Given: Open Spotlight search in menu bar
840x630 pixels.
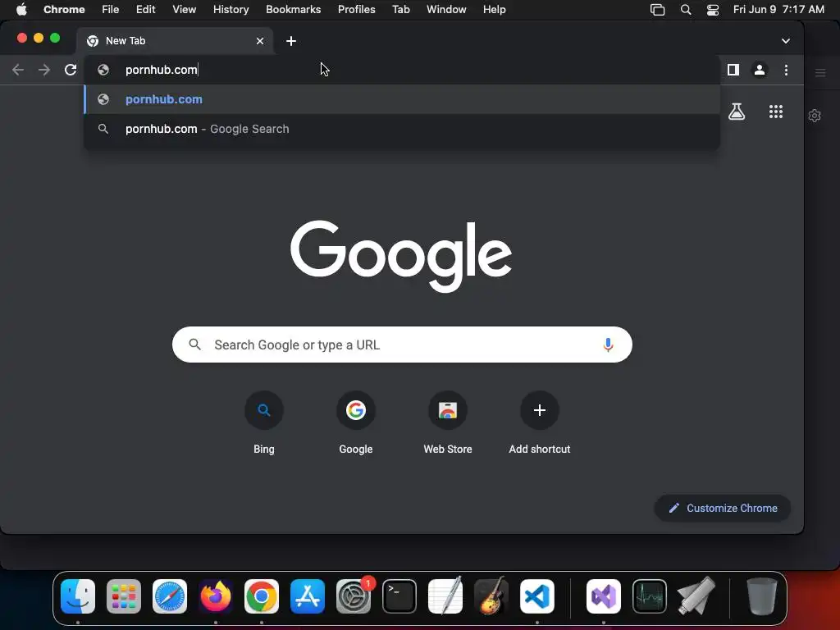Looking at the screenshot, I should pyautogui.click(x=685, y=10).
